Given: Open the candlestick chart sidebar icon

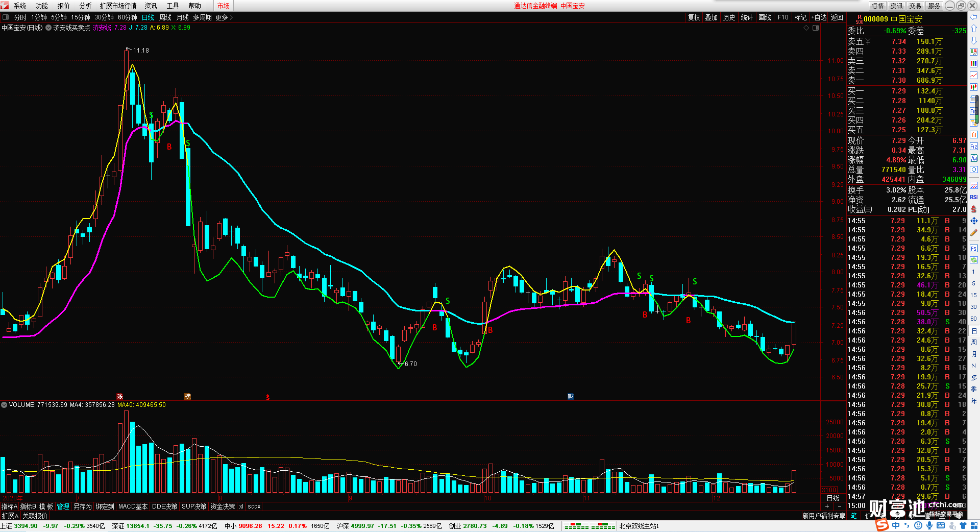Looking at the screenshot, I should pos(974,87).
